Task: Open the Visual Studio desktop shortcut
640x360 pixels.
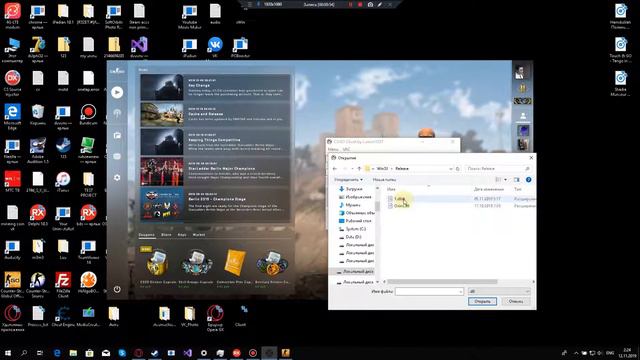Action: [x=139, y=47]
